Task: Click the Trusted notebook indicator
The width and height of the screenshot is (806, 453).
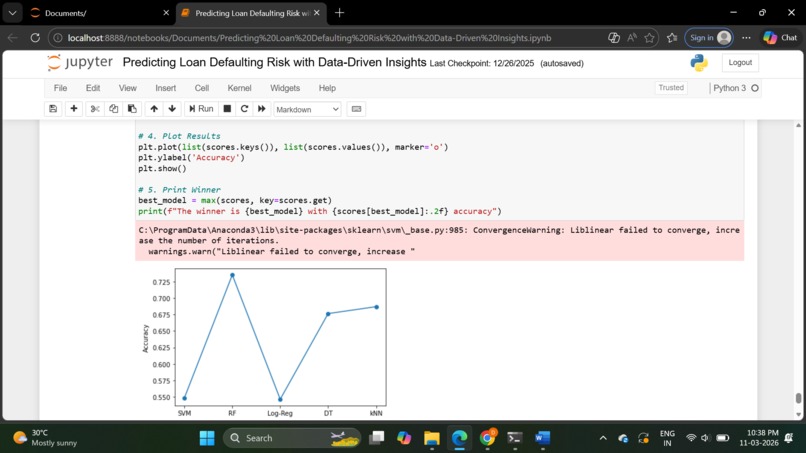Action: click(671, 88)
